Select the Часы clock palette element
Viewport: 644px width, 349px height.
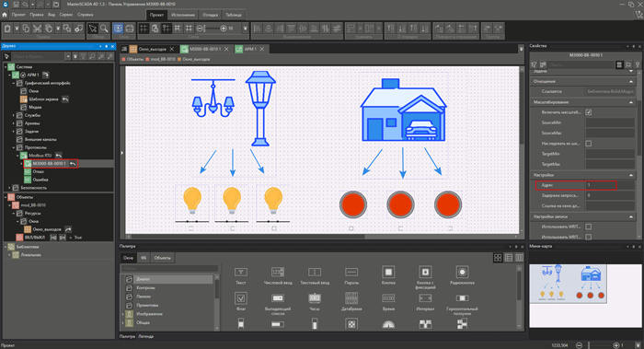point(315,301)
